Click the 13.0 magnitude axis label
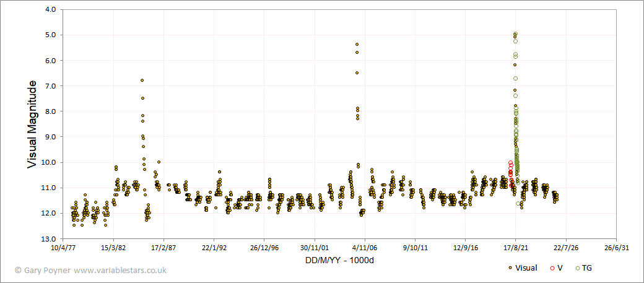The height and width of the screenshot is (283, 644). pos(52,238)
